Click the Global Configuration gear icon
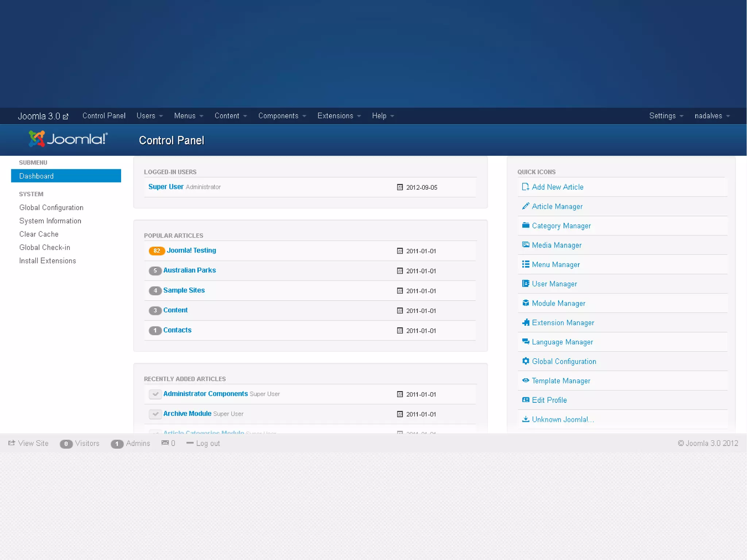747x560 pixels. tap(525, 361)
